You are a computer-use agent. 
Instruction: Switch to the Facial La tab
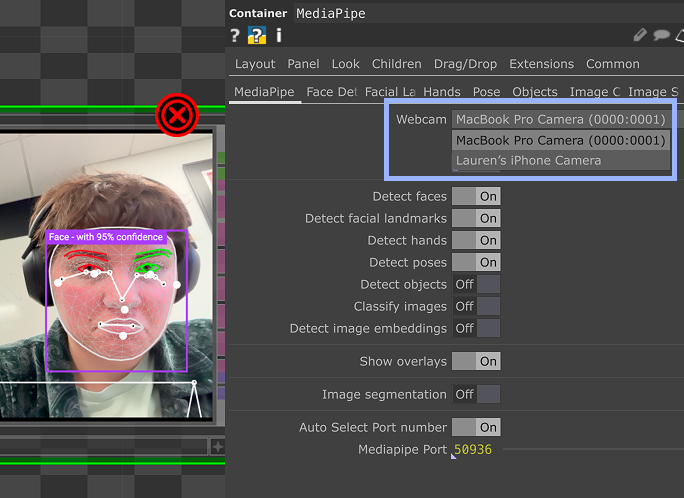(x=390, y=92)
